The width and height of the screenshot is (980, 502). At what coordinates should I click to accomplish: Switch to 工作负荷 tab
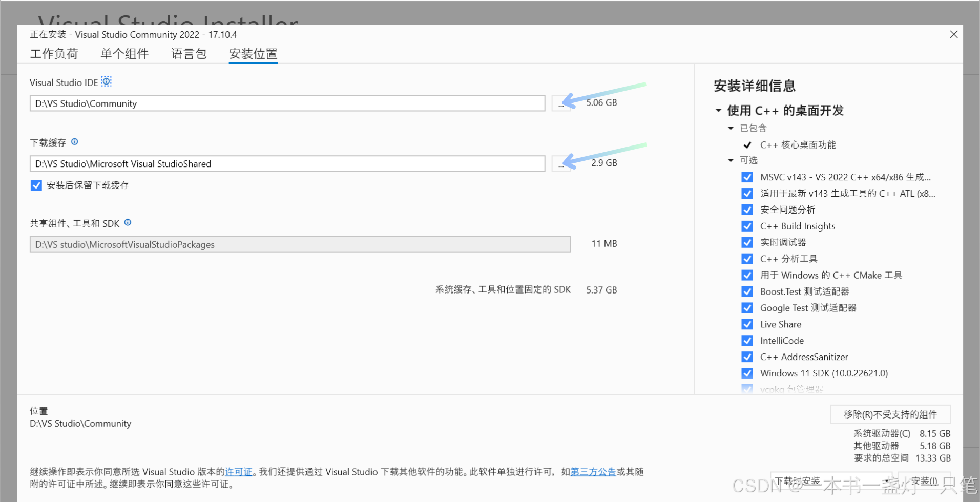54,54
